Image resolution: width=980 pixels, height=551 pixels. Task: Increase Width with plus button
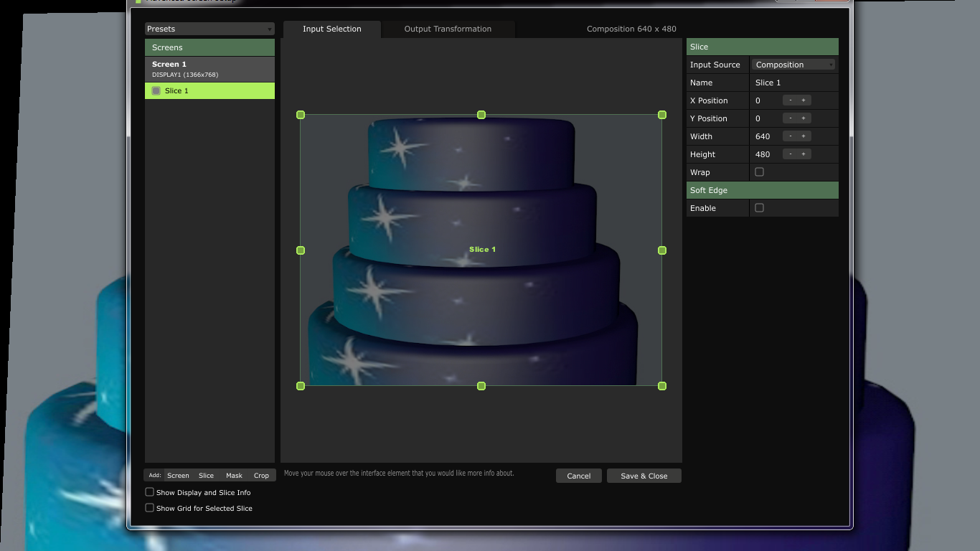click(x=804, y=136)
